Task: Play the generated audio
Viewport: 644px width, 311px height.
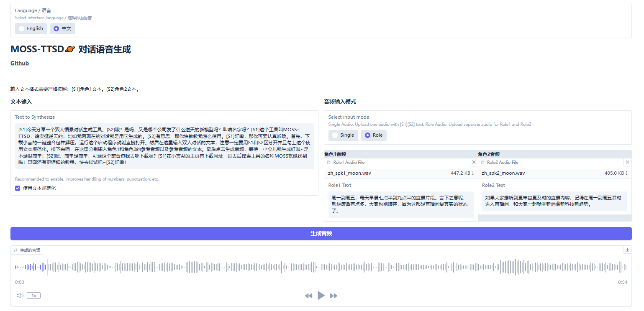Action: [x=321, y=296]
